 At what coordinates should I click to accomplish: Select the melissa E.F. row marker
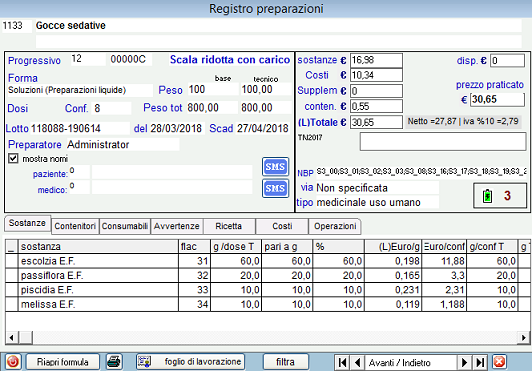[12, 304]
